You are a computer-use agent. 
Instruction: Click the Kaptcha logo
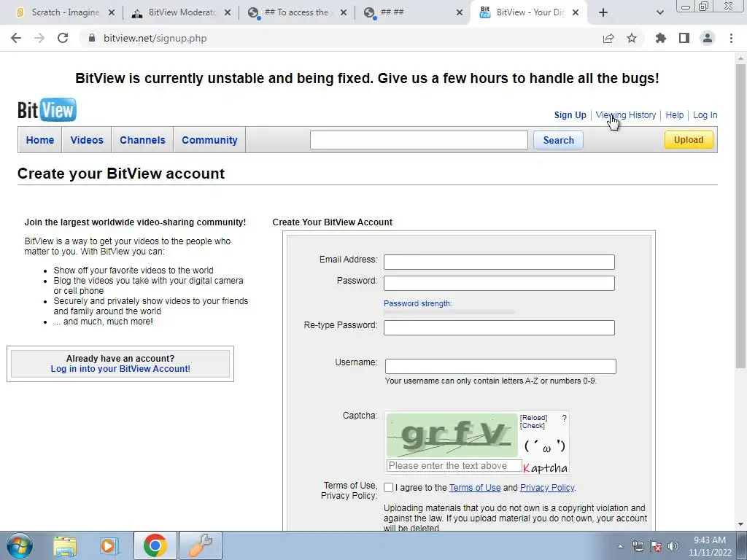tap(545, 468)
